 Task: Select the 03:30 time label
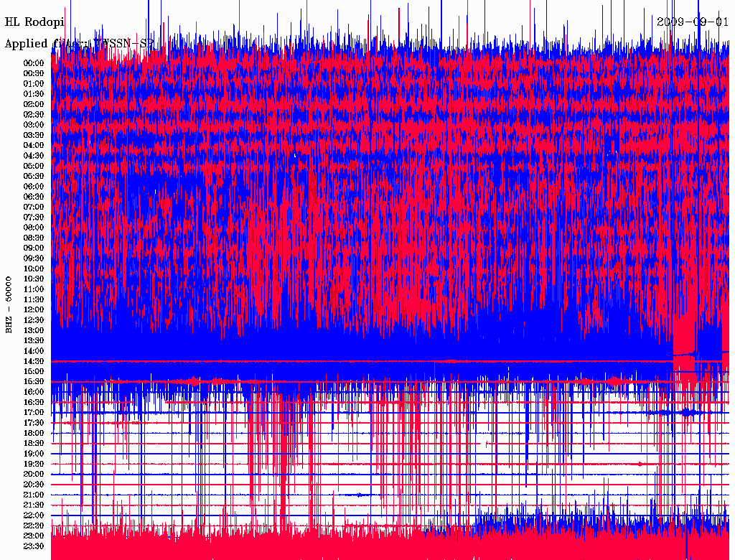tap(34, 135)
